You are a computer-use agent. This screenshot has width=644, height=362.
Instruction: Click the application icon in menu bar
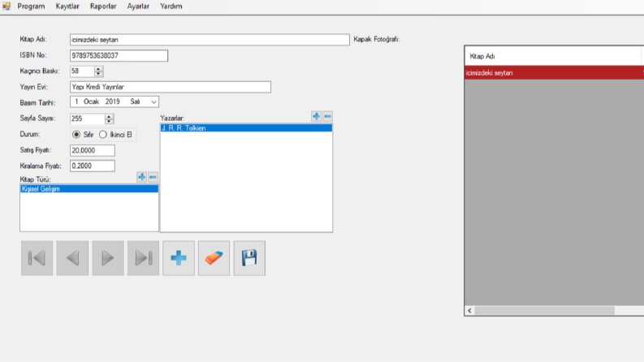click(x=6, y=6)
